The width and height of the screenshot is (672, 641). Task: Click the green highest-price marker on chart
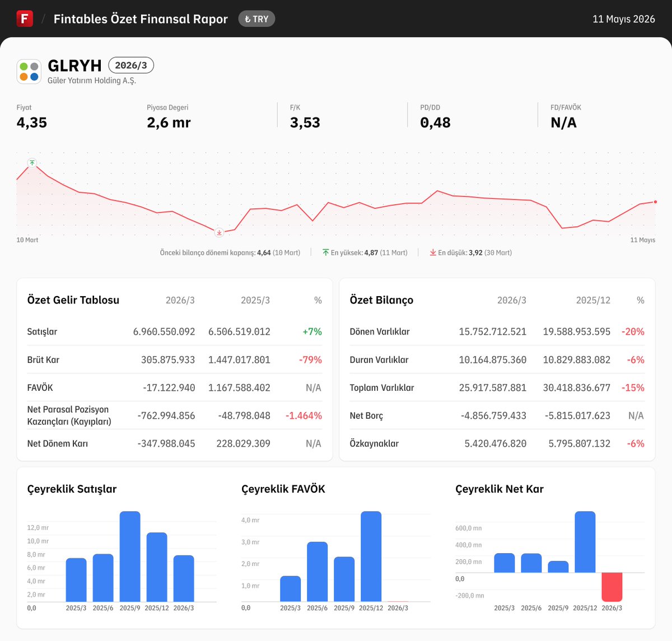[32, 163]
